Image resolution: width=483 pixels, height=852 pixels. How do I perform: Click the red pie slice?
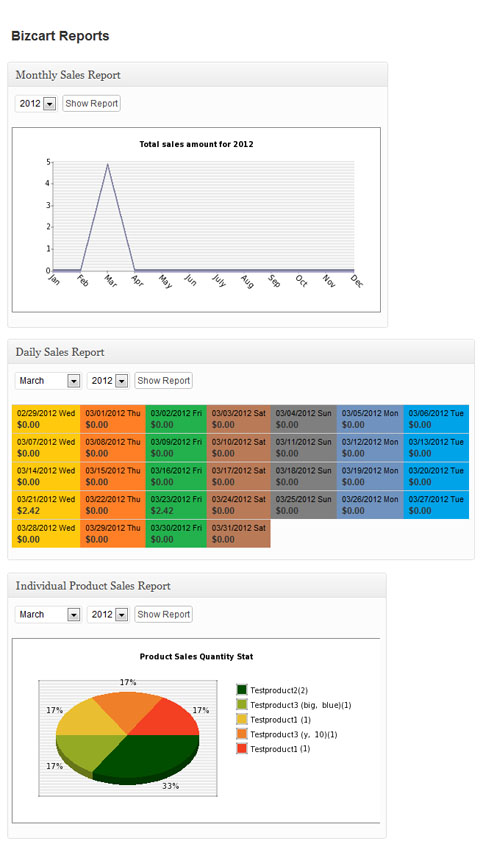(x=168, y=718)
